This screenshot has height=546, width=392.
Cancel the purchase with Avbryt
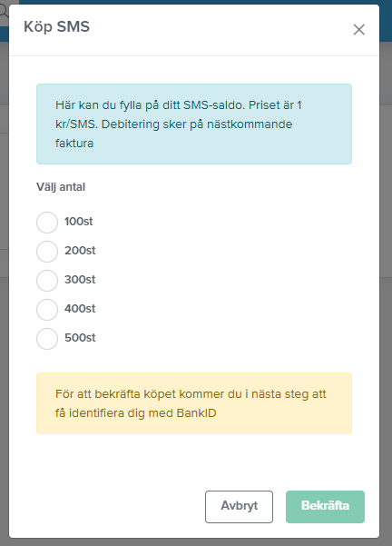pos(239,507)
